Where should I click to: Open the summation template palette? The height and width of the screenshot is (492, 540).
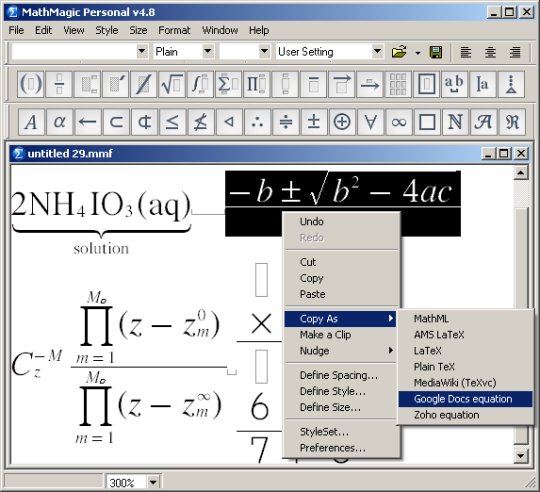tap(228, 84)
